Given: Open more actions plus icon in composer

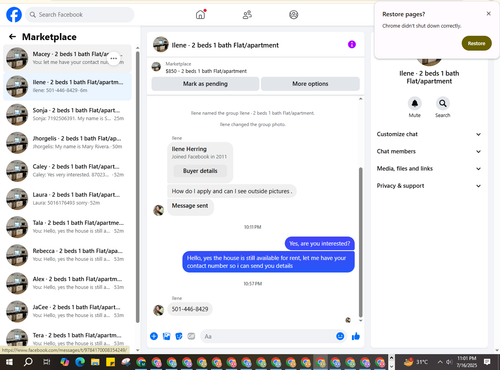Looking at the screenshot, I should coord(154,336).
